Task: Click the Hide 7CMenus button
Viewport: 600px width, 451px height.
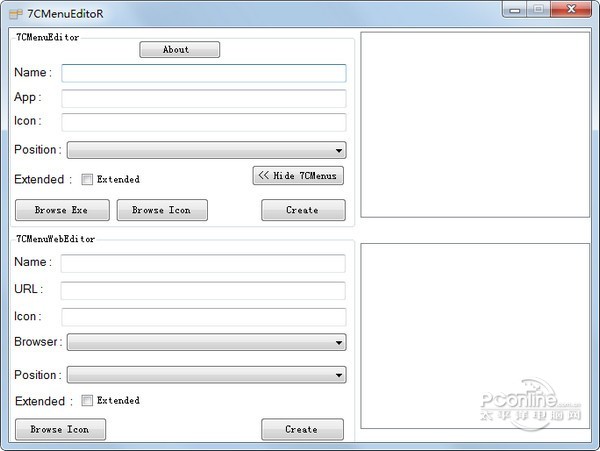Action: click(x=298, y=176)
